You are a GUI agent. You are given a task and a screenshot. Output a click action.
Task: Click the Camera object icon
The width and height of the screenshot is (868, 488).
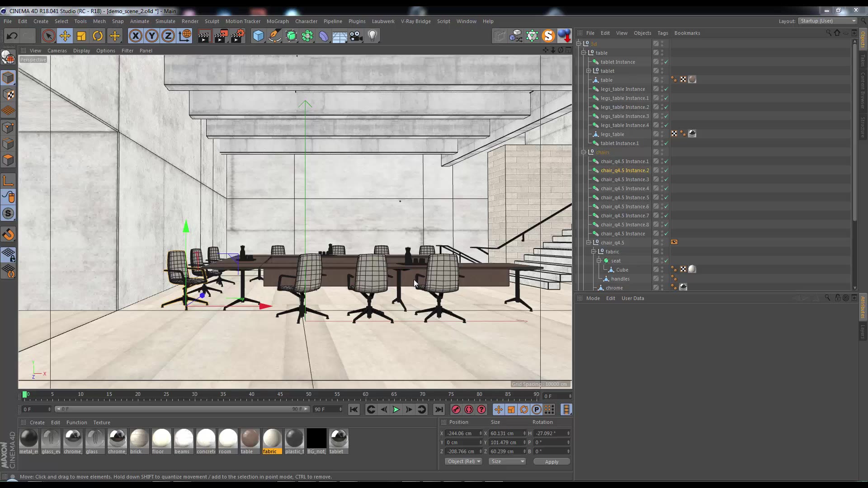pyautogui.click(x=356, y=36)
